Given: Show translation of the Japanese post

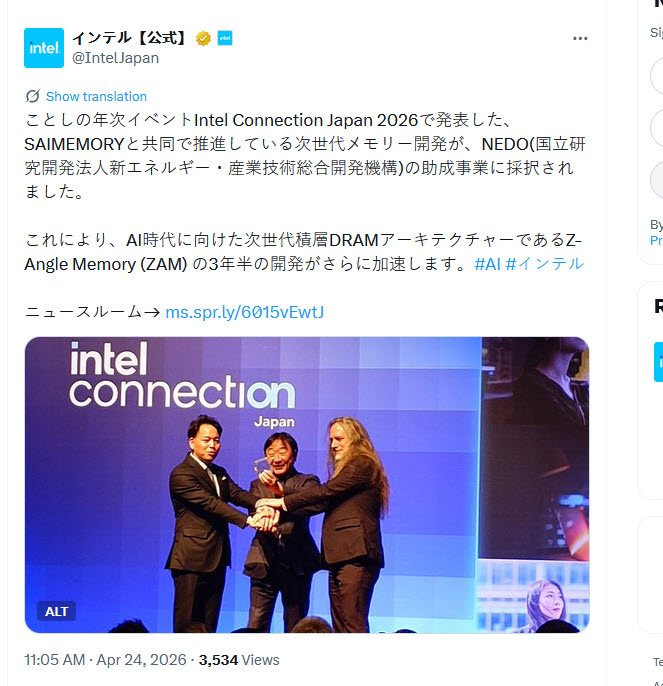Looking at the screenshot, I should pyautogui.click(x=96, y=96).
